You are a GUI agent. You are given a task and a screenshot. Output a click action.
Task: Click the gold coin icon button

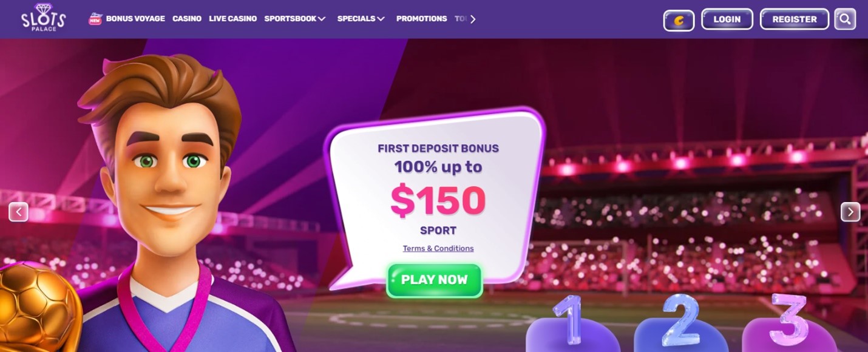point(679,19)
